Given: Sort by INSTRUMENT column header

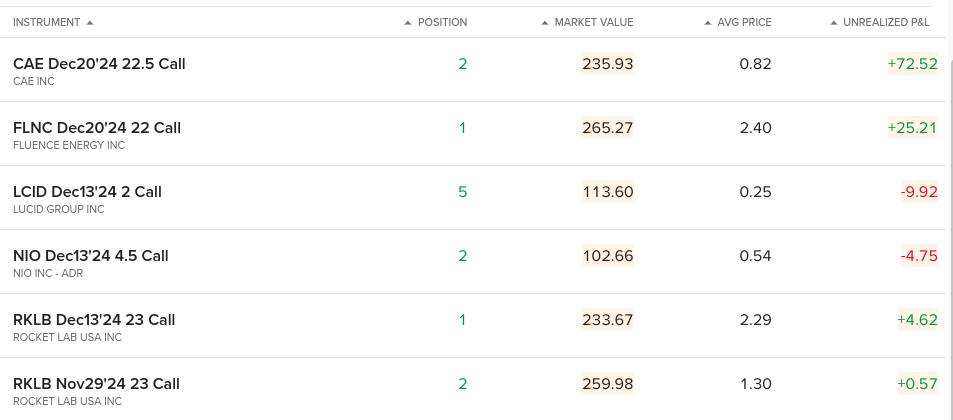Looking at the screenshot, I should (x=47, y=22).
